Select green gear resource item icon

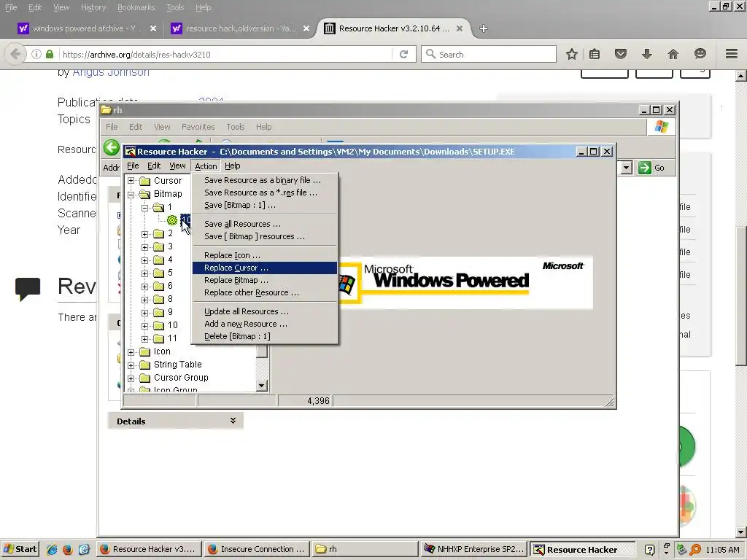pyautogui.click(x=172, y=220)
